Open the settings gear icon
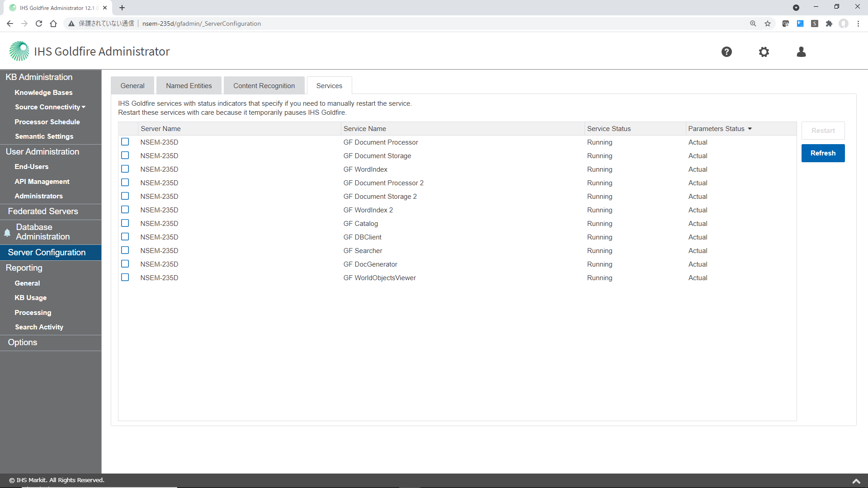The width and height of the screenshot is (868, 488). (764, 52)
